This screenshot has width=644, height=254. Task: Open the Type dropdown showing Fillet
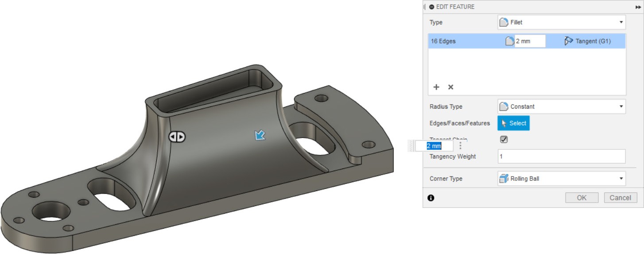point(561,22)
